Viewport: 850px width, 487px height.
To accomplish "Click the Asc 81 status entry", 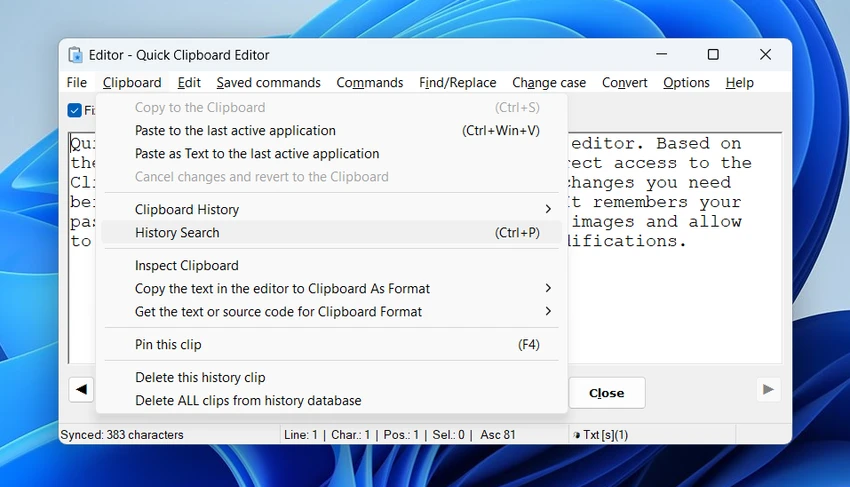I will (x=498, y=435).
